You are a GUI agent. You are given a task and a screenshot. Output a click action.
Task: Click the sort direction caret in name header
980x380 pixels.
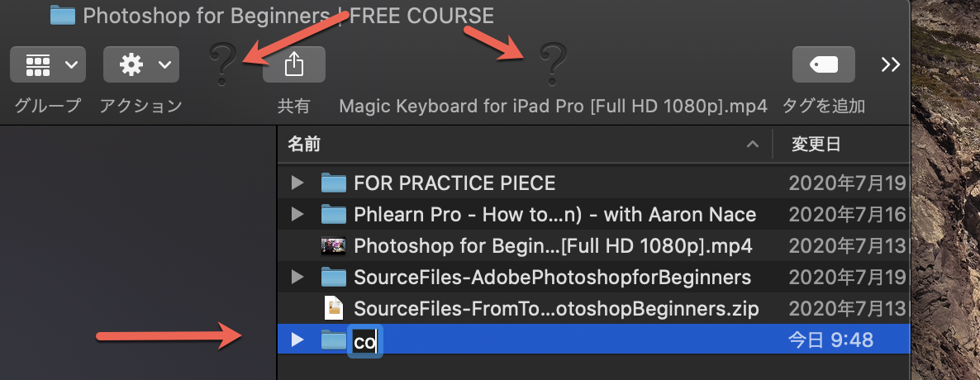(753, 145)
